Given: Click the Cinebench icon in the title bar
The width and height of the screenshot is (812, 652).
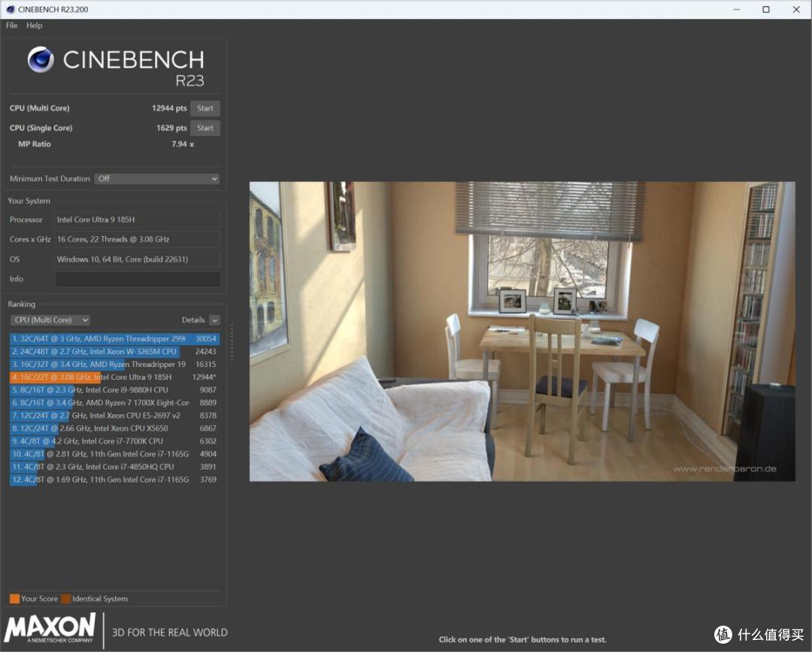Looking at the screenshot, I should (11, 9).
